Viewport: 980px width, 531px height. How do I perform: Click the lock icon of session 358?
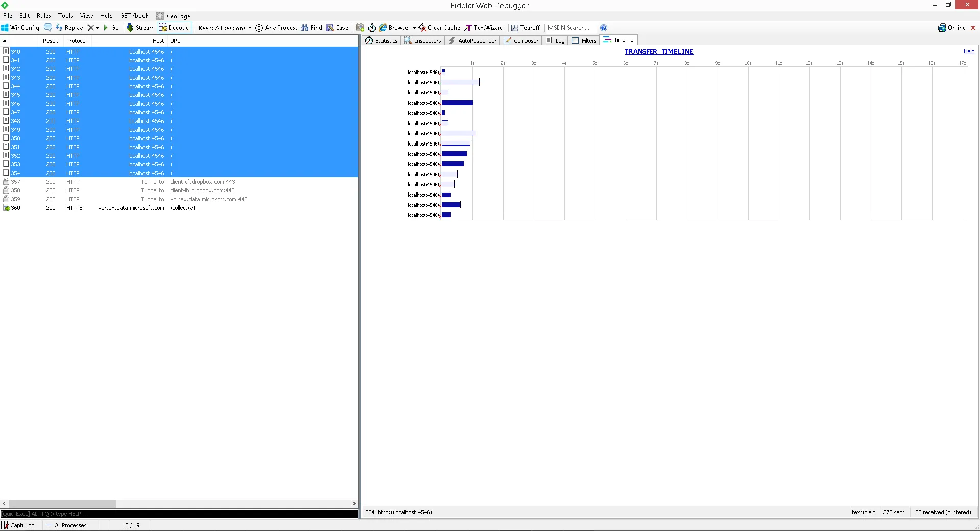tap(6, 190)
